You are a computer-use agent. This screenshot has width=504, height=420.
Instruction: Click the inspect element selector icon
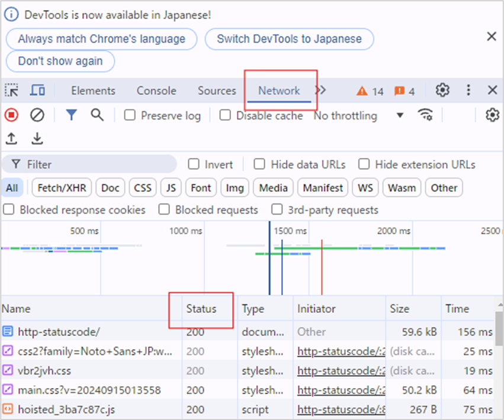pos(12,91)
